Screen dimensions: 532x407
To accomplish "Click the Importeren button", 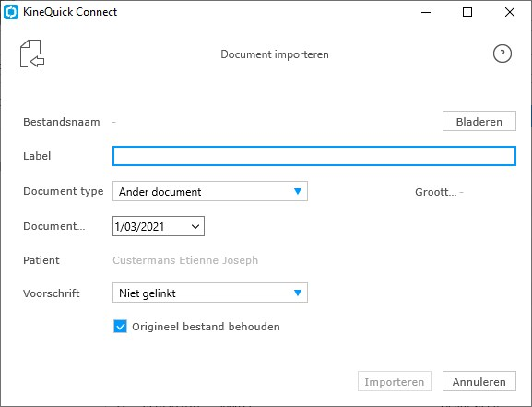I will [395, 381].
